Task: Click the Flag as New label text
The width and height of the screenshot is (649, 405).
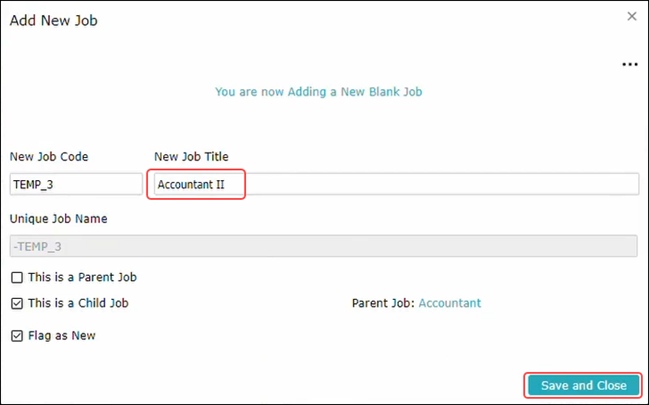Action: tap(62, 335)
